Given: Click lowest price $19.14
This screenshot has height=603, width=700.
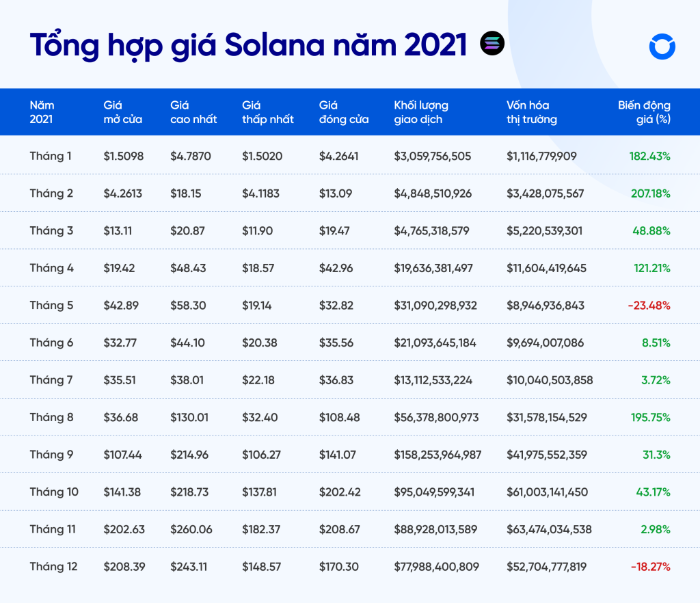Looking at the screenshot, I should (257, 306).
